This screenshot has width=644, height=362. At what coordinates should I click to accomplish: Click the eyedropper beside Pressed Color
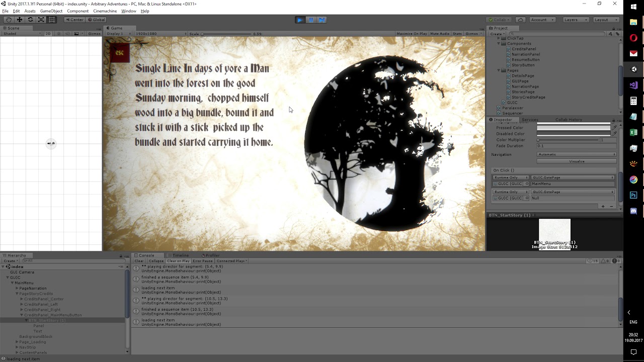pos(614,128)
